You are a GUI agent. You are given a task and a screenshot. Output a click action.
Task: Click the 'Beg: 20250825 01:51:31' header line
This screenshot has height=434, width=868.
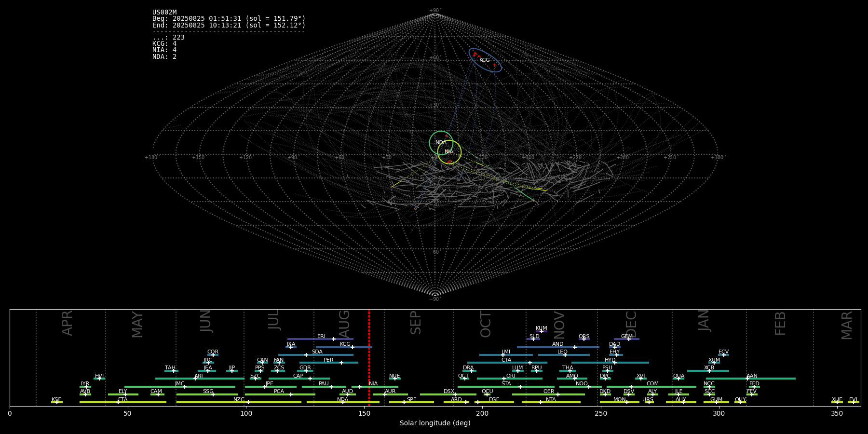coord(229,19)
